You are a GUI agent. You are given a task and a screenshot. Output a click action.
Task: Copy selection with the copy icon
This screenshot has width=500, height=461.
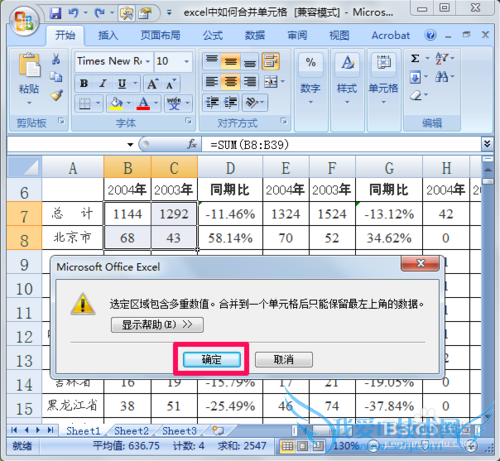click(x=56, y=77)
